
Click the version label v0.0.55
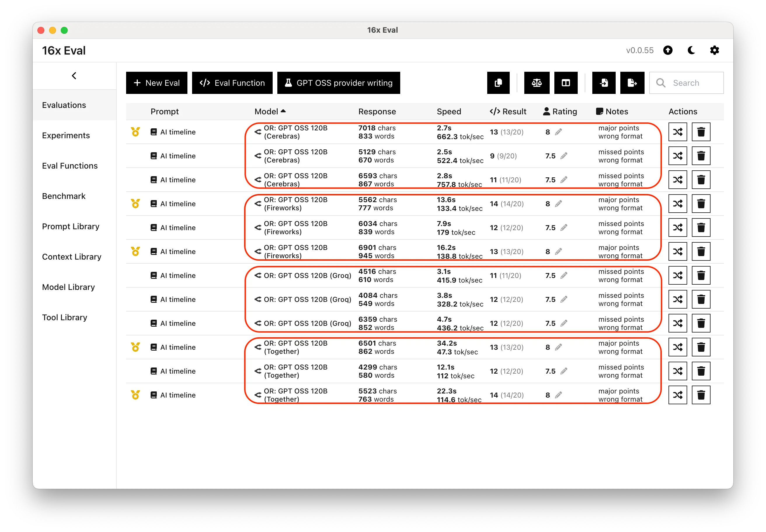coord(640,50)
